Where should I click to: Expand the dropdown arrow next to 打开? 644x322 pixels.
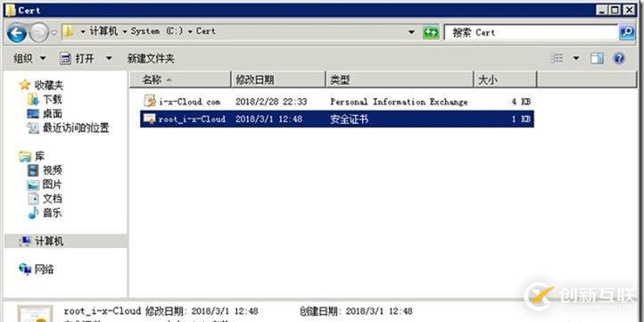coord(109,59)
